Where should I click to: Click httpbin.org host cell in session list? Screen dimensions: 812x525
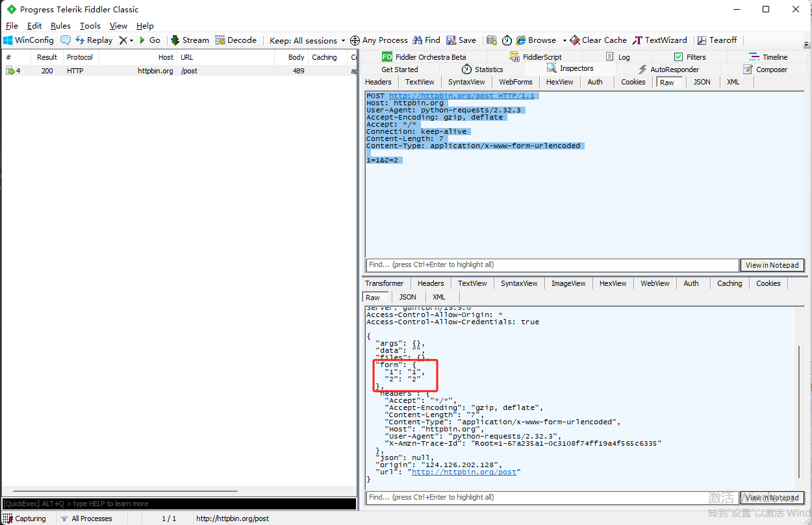pyautogui.click(x=155, y=71)
